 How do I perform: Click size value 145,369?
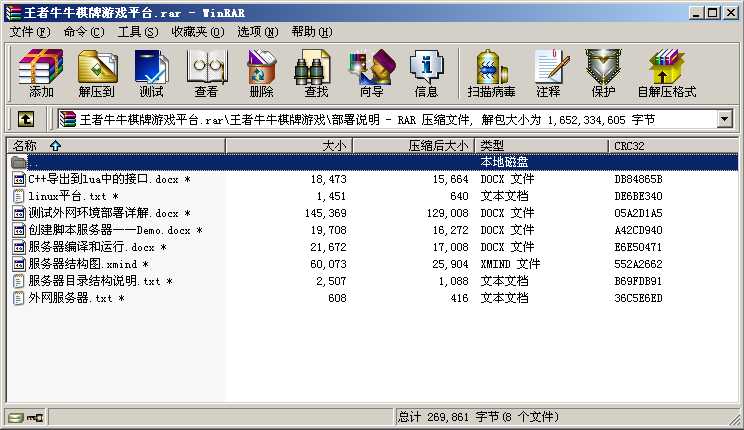326,213
